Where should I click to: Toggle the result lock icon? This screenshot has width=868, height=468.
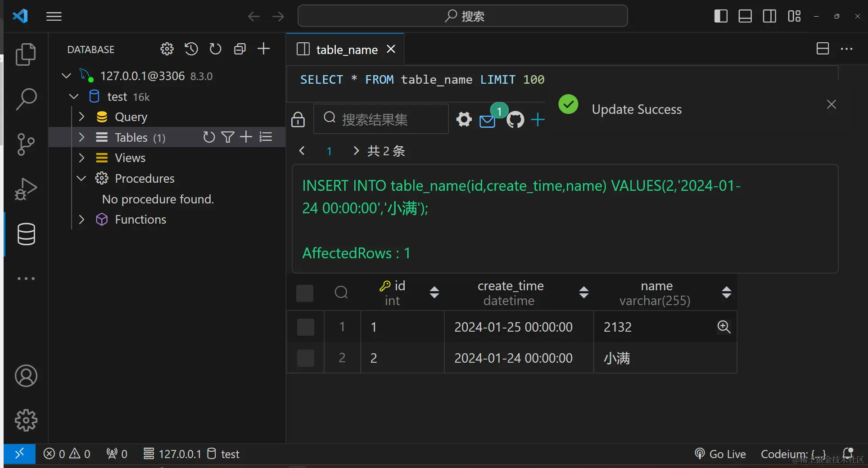click(x=298, y=119)
